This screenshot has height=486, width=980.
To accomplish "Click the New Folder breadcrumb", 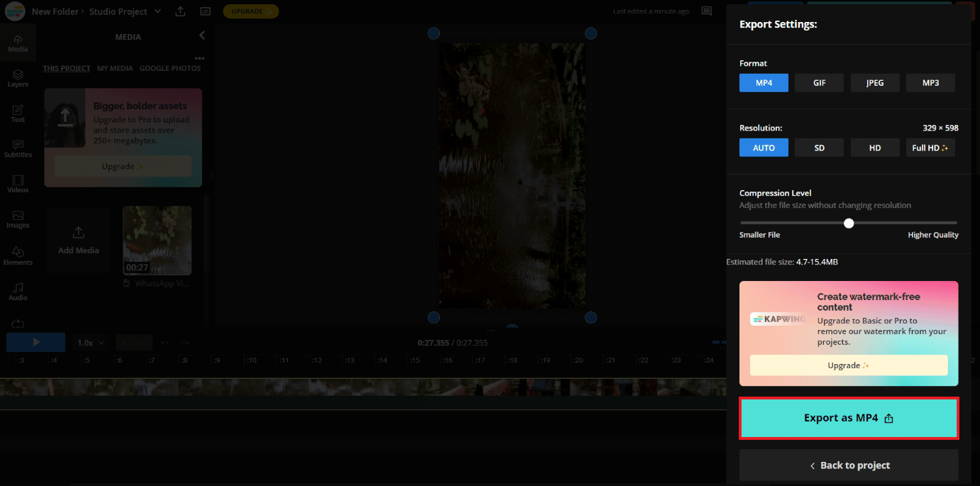I will coord(55,11).
